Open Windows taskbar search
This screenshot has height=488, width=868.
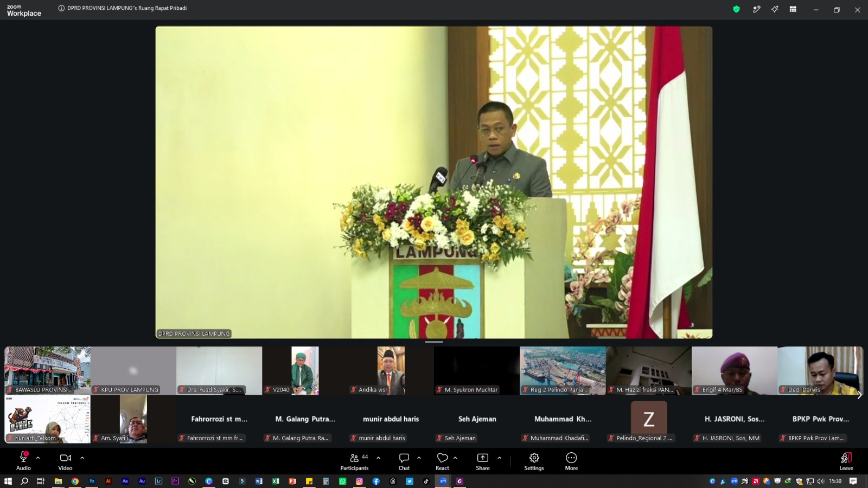tap(24, 481)
